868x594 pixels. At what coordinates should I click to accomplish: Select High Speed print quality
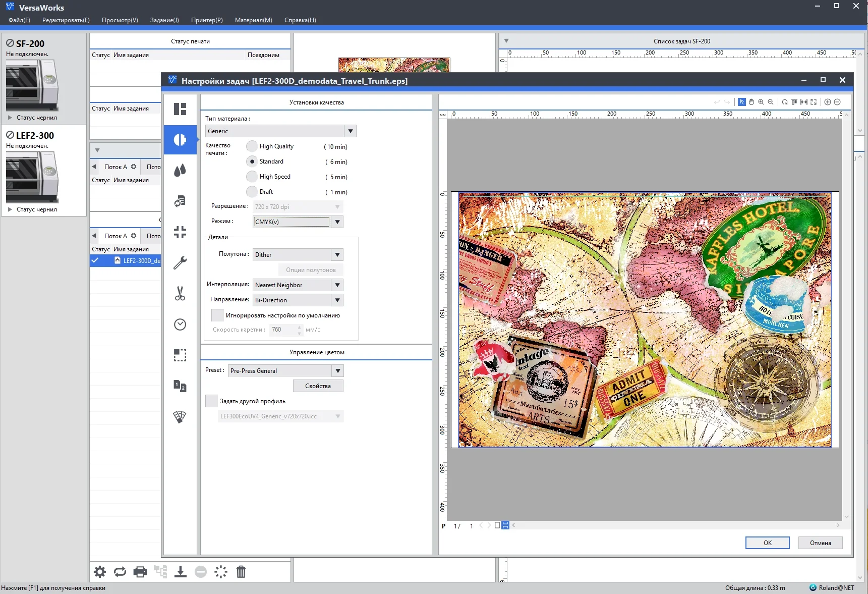(252, 177)
